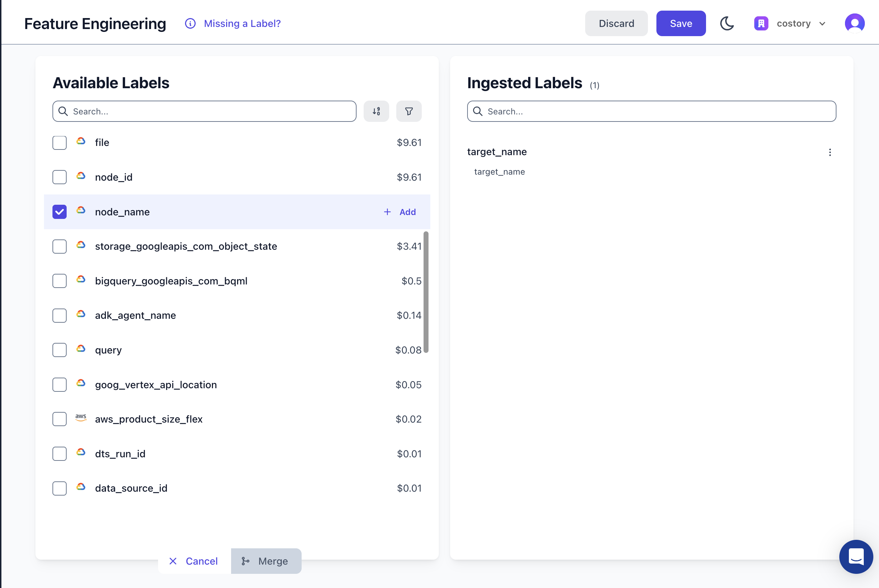Focus the Ingested Labels search field
This screenshot has width=879, height=588.
click(651, 111)
